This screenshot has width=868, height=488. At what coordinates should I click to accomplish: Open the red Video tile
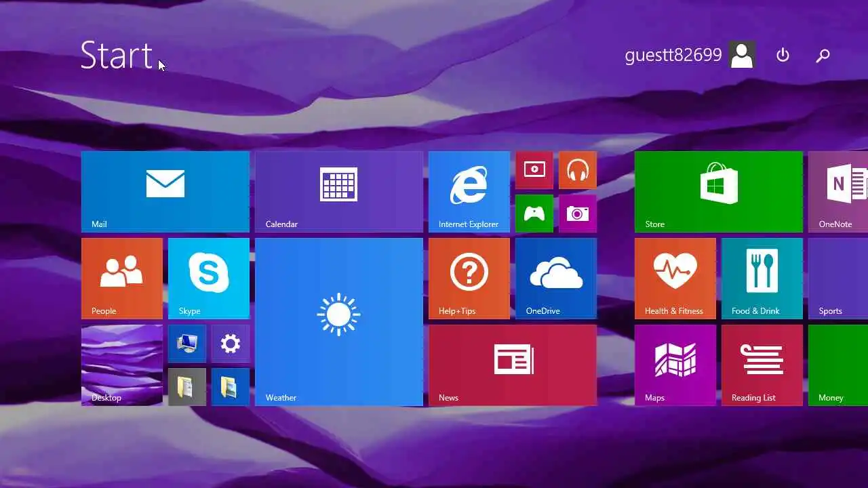click(x=534, y=170)
